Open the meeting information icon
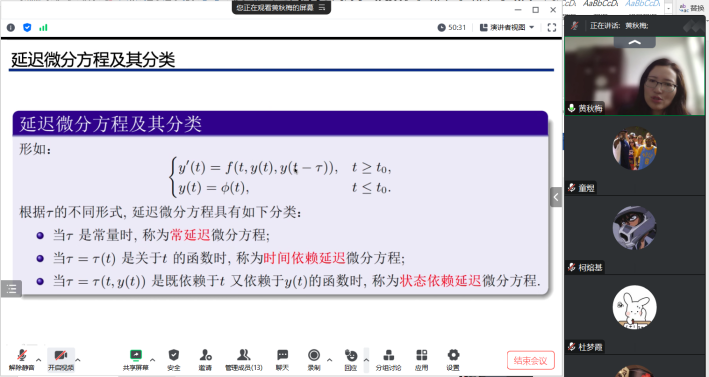This screenshot has width=709, height=377. pos(11,28)
